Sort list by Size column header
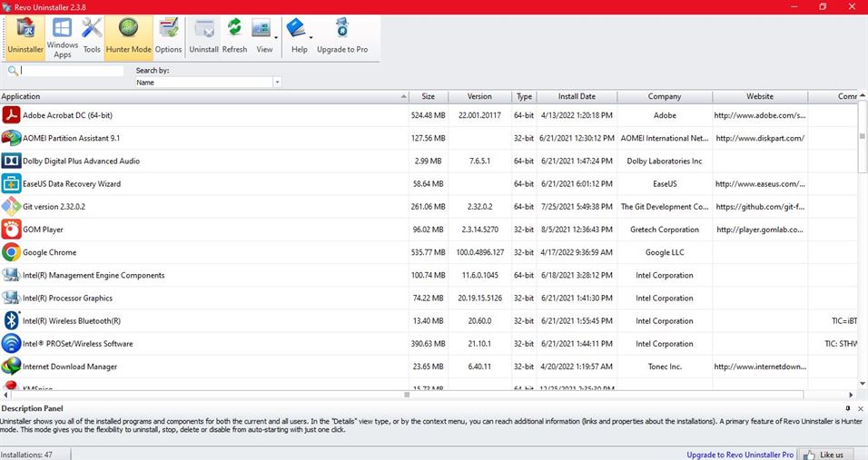Image resolution: width=868 pixels, height=460 pixels. (x=428, y=96)
